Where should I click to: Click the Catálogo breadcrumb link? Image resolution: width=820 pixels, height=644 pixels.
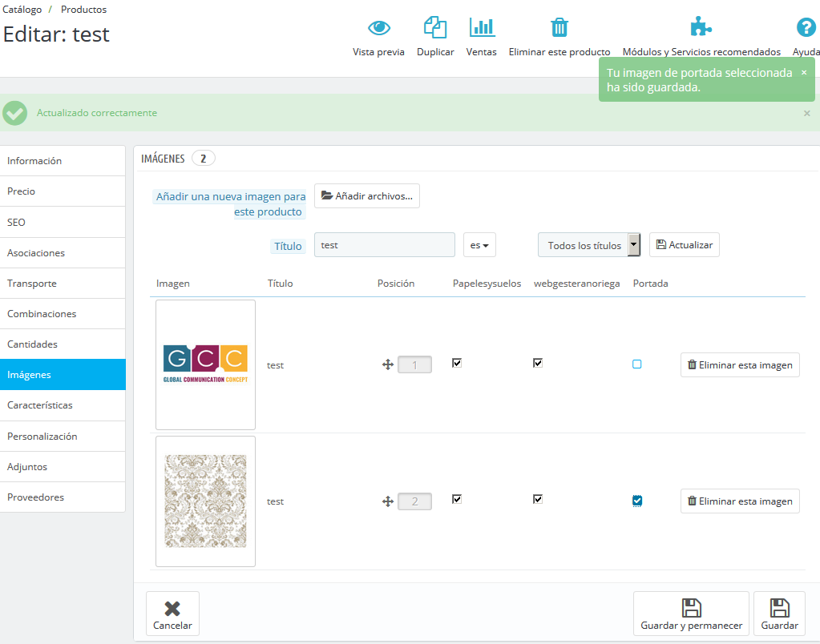pos(22,10)
